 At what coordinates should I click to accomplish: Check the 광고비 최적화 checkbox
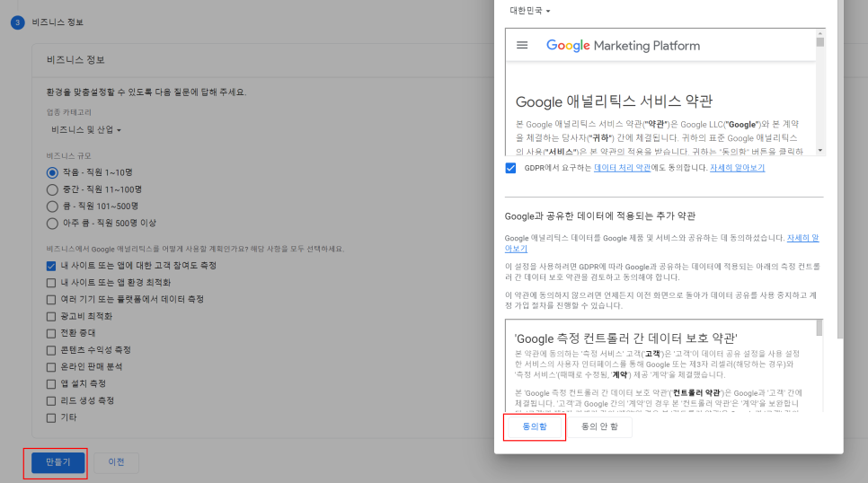[x=51, y=317]
